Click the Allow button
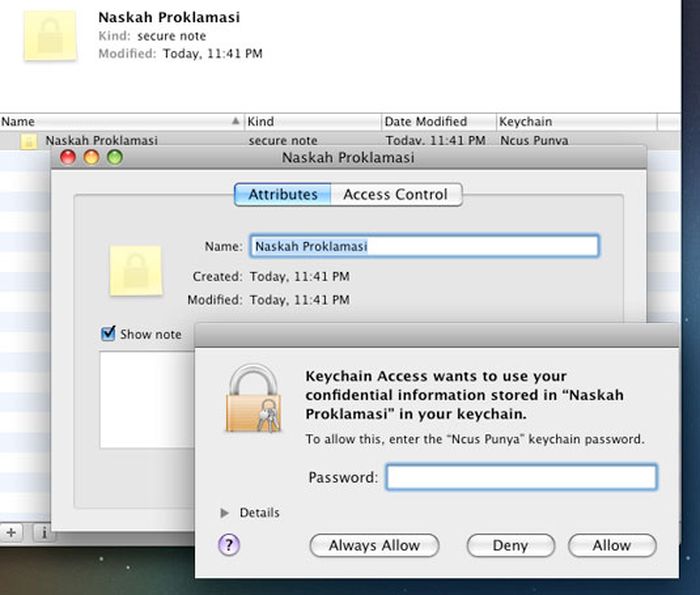Image resolution: width=700 pixels, height=595 pixels. [x=612, y=545]
